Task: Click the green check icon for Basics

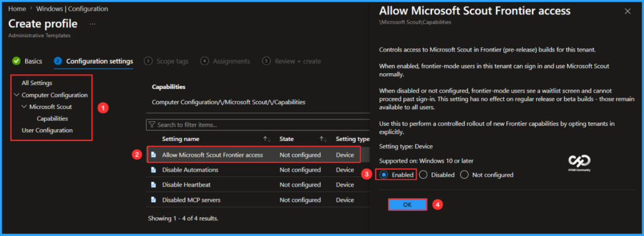Action: tap(16, 61)
